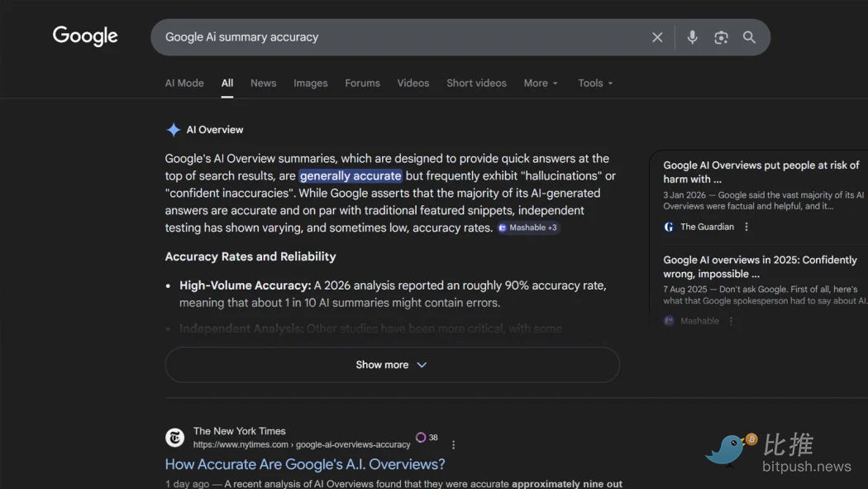
Task: Click the Google logo
Action: (x=85, y=36)
